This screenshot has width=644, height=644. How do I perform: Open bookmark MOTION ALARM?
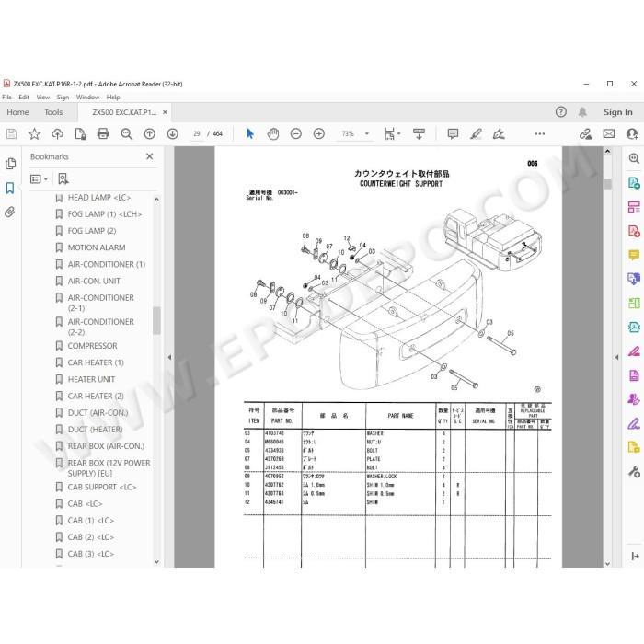coord(97,247)
